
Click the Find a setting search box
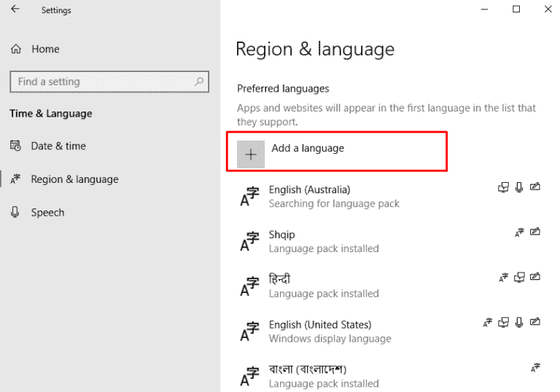click(102, 82)
